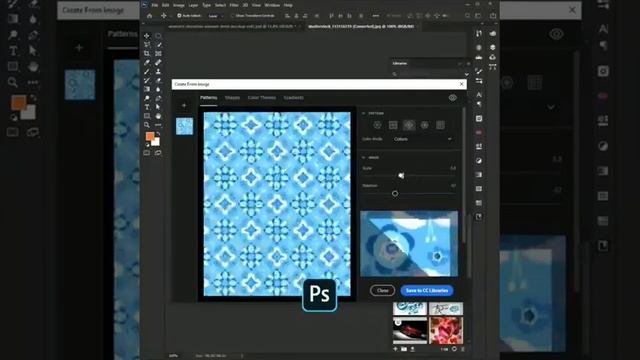640x360 pixels.
Task: Select the pattern thumbnail in sidebar
Action: [184, 126]
